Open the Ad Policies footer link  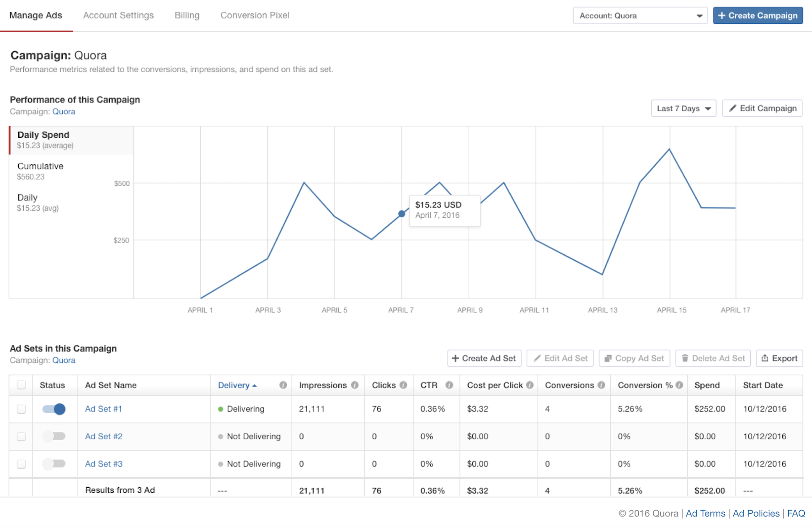[756, 513]
